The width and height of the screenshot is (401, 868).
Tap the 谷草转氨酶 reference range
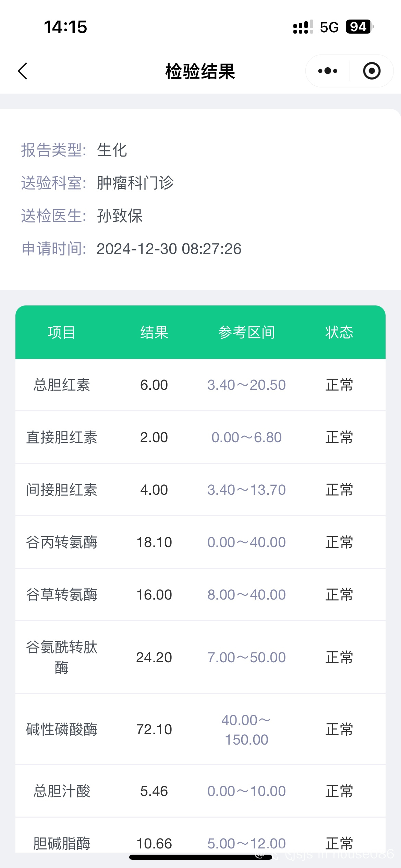click(x=246, y=595)
